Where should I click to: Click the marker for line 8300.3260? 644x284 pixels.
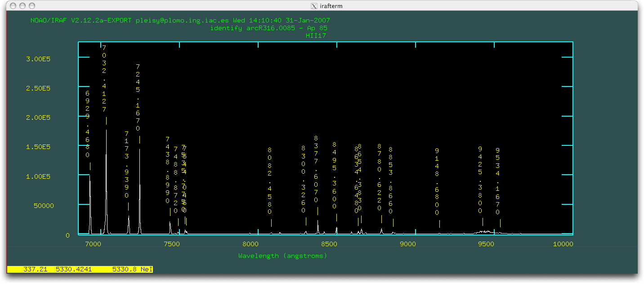point(306,221)
